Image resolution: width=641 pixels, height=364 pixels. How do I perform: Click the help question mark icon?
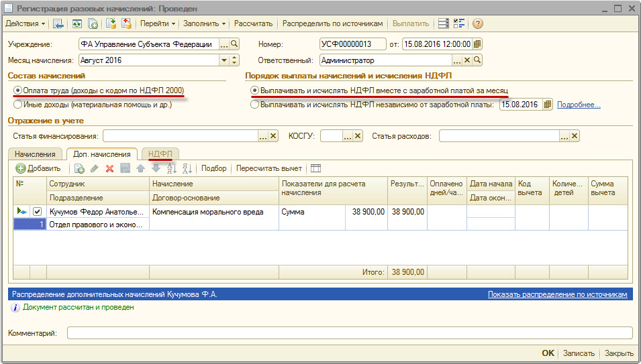point(478,23)
